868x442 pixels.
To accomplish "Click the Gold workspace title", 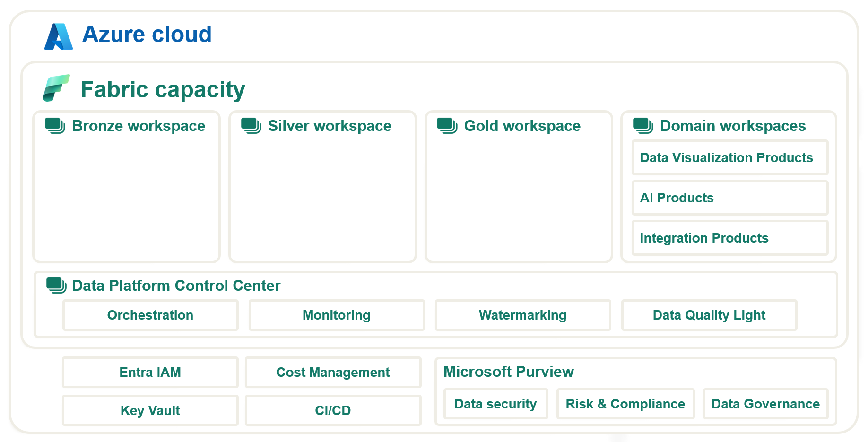I will point(522,126).
